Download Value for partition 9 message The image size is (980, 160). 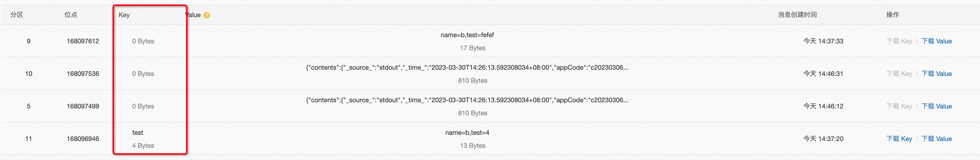click(936, 41)
